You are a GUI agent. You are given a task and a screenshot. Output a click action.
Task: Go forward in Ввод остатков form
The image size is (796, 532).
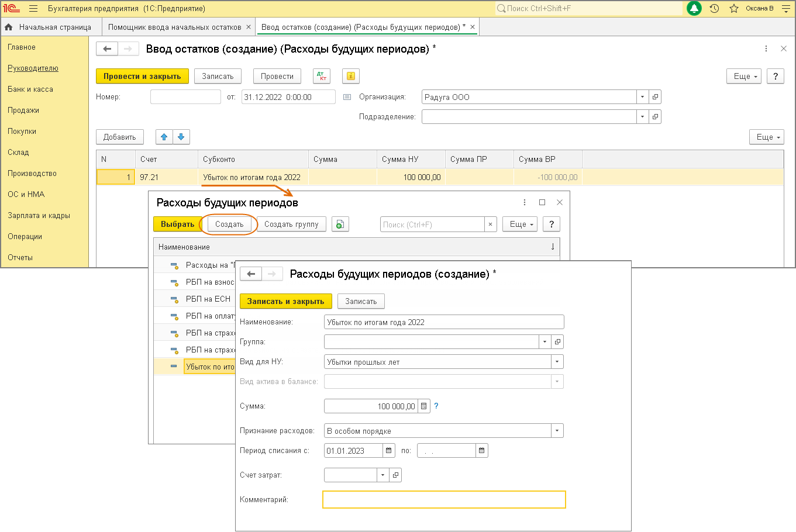[x=128, y=49]
